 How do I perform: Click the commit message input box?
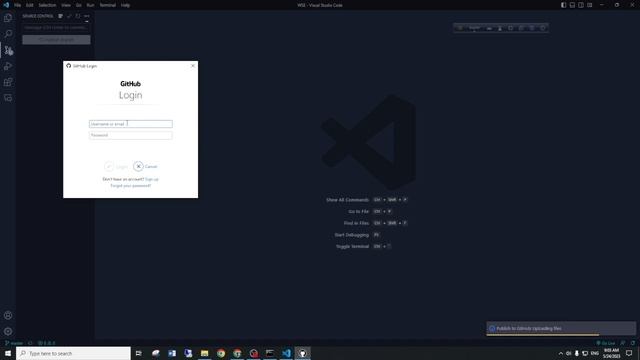point(56,28)
